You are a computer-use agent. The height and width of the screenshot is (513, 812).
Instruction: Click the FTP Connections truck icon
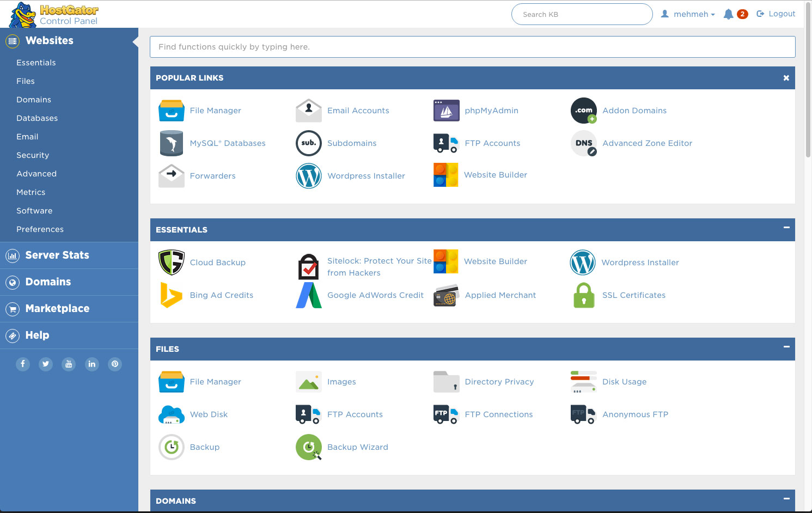pyautogui.click(x=445, y=414)
